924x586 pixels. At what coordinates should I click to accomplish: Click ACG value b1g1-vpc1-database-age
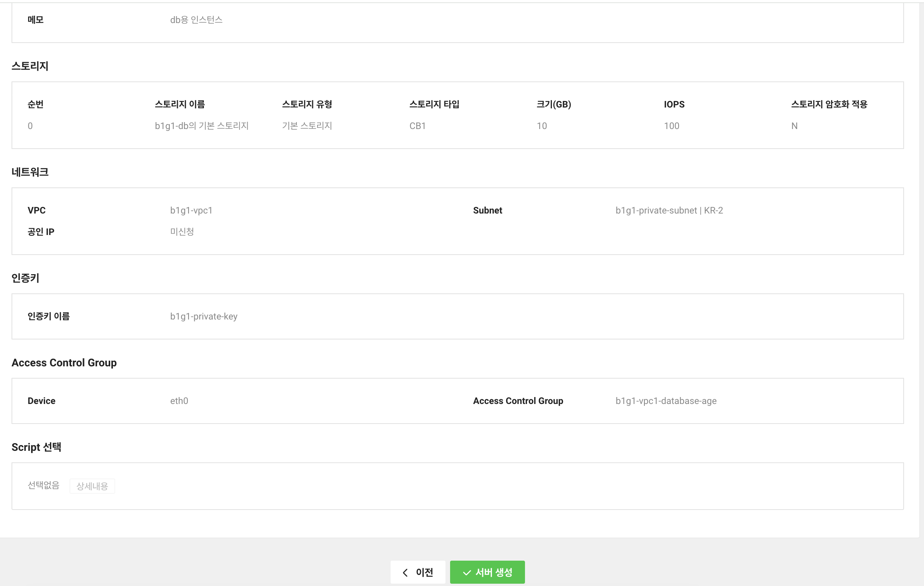[x=666, y=401]
